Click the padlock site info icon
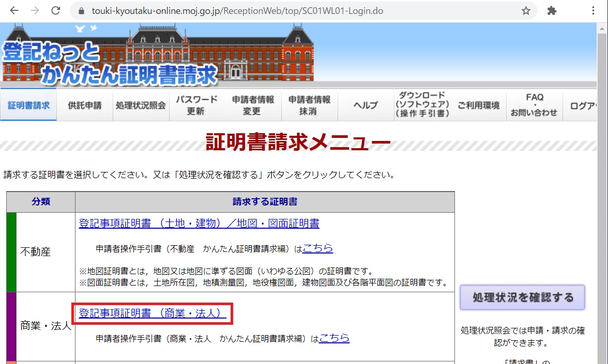 coord(81,10)
